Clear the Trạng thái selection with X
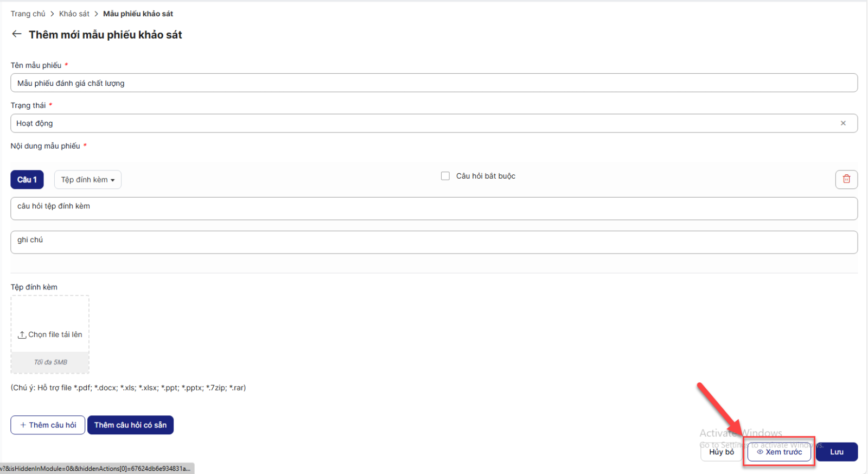 point(843,123)
